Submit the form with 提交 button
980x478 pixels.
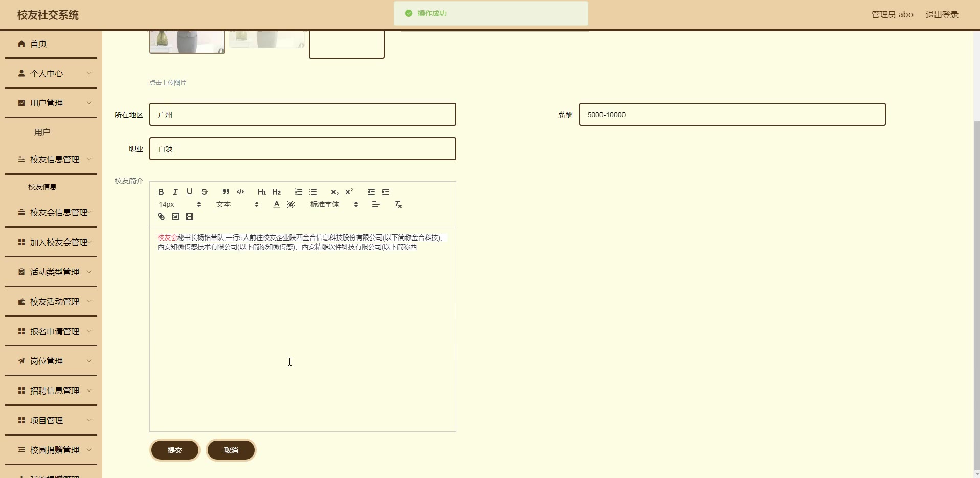175,450
